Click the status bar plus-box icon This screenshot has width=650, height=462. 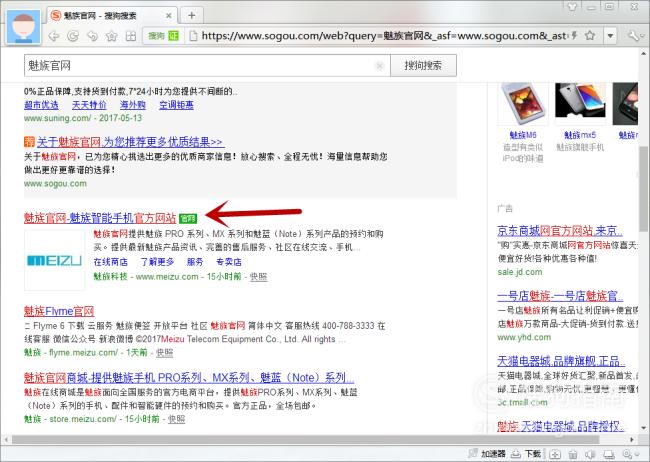555,454
